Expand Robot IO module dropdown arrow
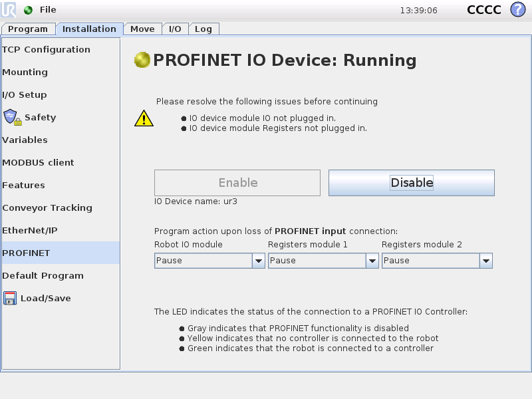 tap(259, 261)
